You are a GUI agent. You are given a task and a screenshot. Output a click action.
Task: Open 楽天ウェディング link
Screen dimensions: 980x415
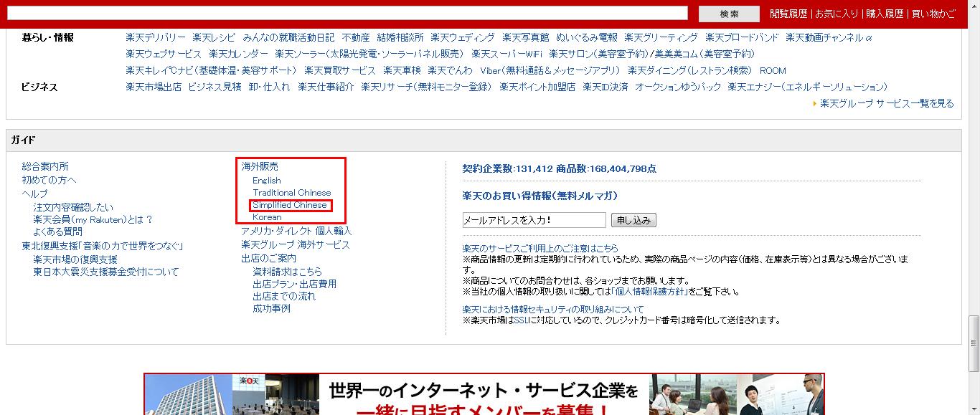click(463, 37)
